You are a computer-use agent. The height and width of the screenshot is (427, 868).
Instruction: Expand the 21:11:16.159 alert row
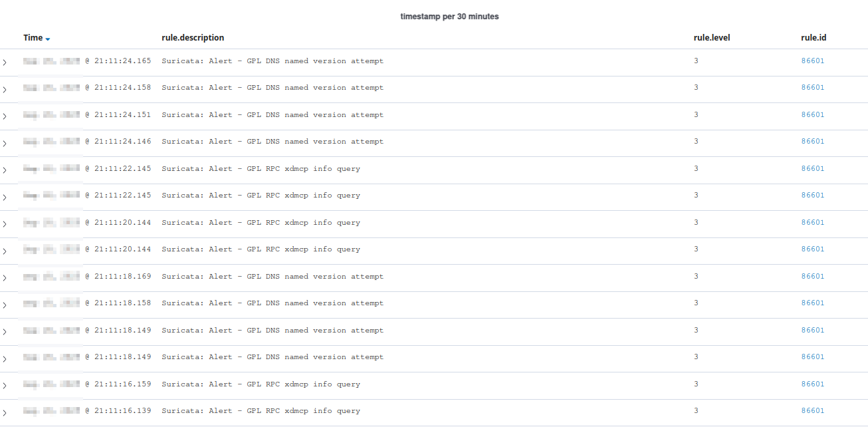[5, 386]
